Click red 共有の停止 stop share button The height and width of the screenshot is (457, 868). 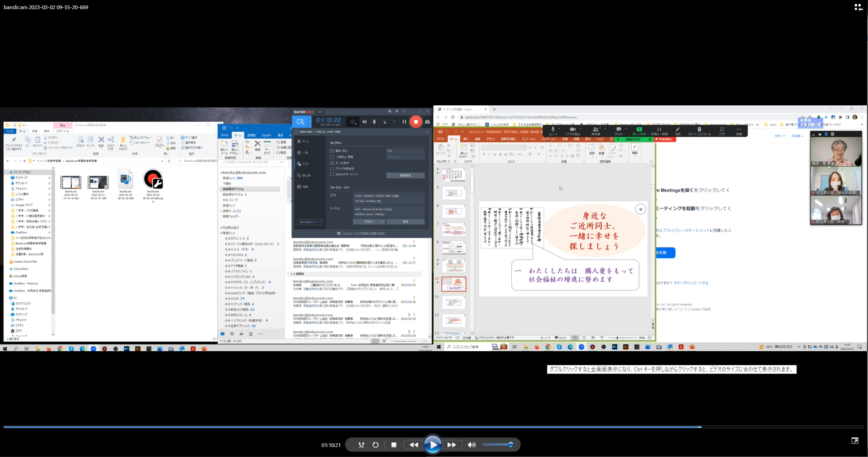pos(665,139)
